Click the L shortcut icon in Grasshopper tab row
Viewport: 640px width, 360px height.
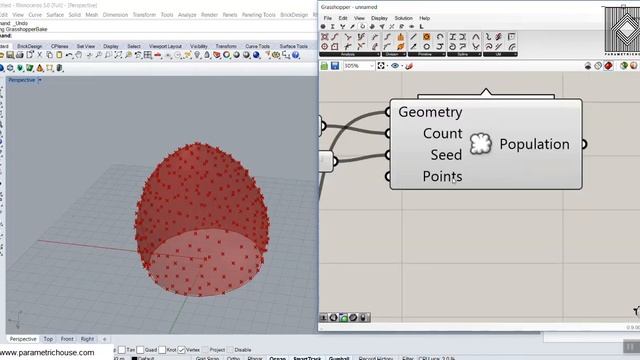coord(421,27)
